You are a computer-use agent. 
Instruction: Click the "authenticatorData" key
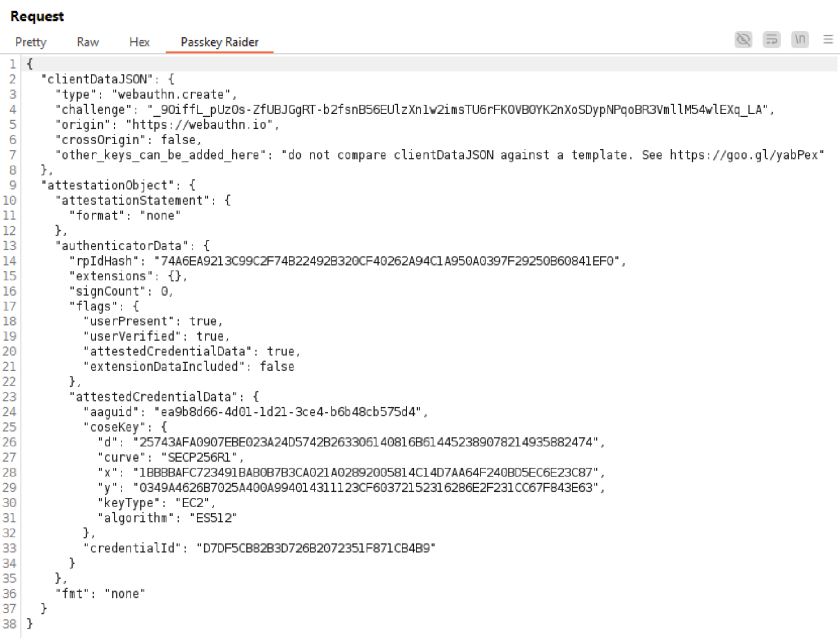[x=125, y=246]
